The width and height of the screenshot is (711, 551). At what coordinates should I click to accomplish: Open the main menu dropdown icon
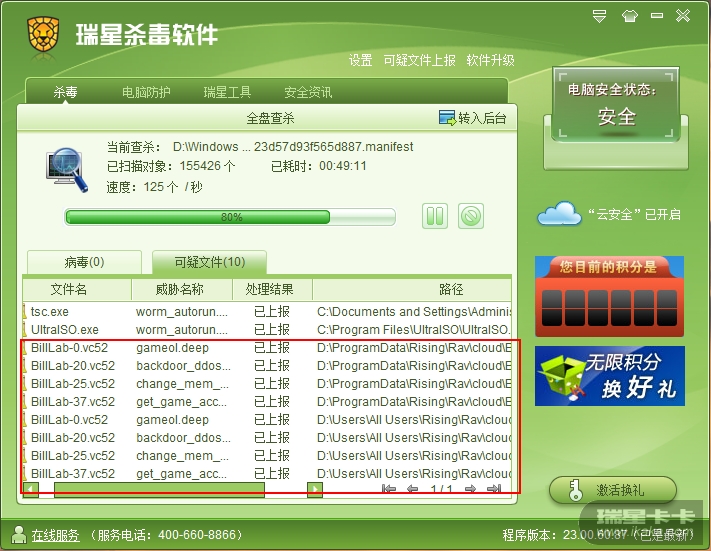pyautogui.click(x=599, y=16)
